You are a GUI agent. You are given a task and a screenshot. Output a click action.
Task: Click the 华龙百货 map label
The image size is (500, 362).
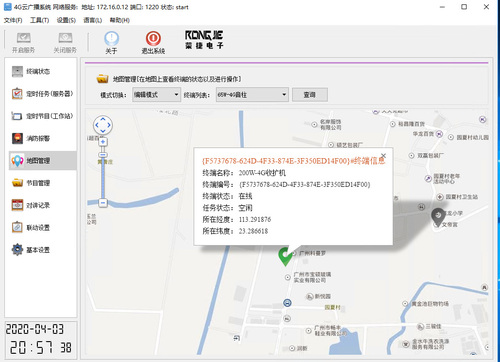click(423, 134)
